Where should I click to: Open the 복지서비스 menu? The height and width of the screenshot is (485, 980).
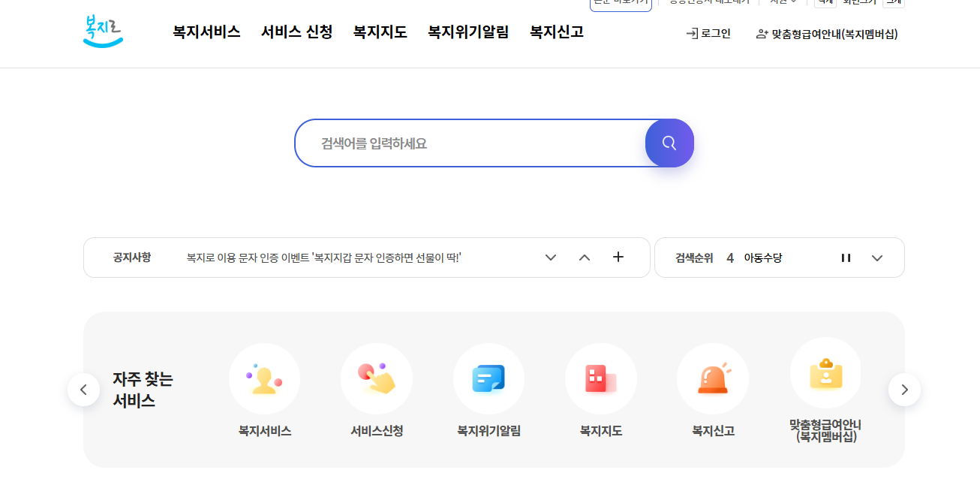[206, 32]
